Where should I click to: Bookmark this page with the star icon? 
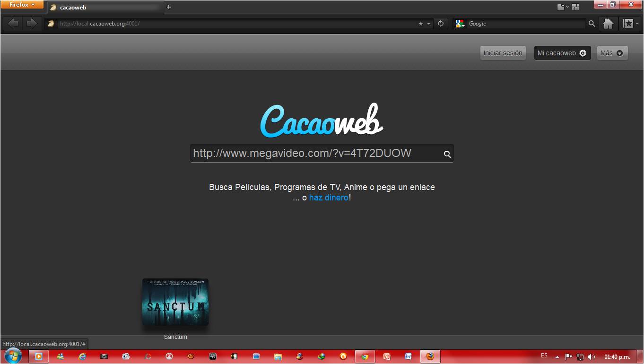click(421, 24)
